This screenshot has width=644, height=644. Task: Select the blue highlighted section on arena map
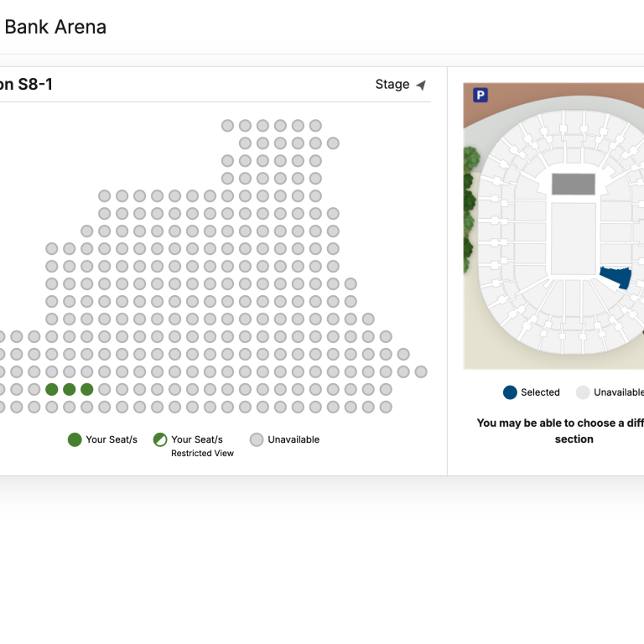(x=615, y=277)
